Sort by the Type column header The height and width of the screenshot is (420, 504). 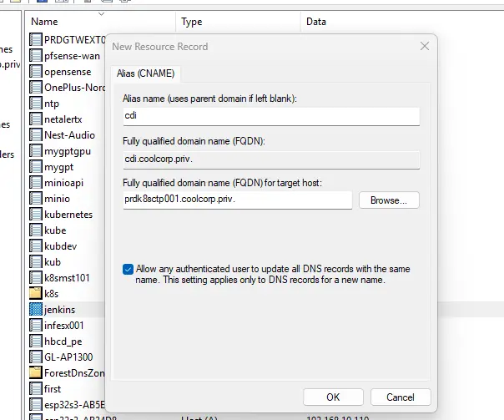[192, 22]
